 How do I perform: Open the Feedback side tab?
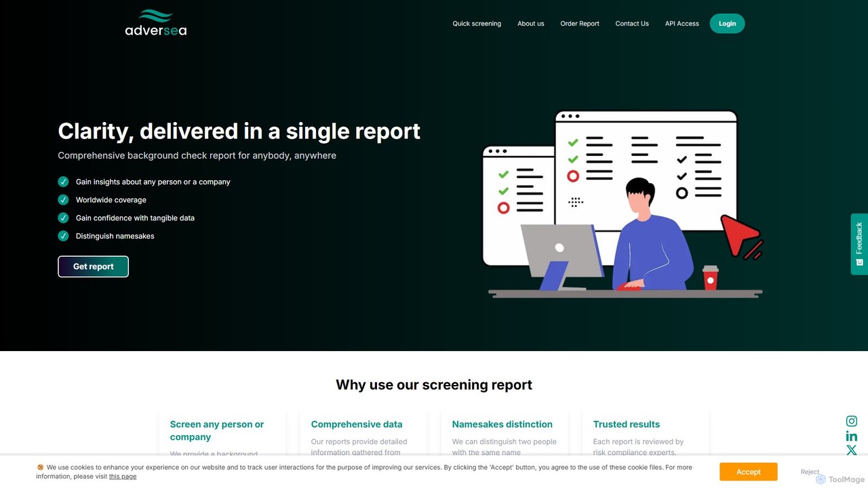(x=859, y=244)
